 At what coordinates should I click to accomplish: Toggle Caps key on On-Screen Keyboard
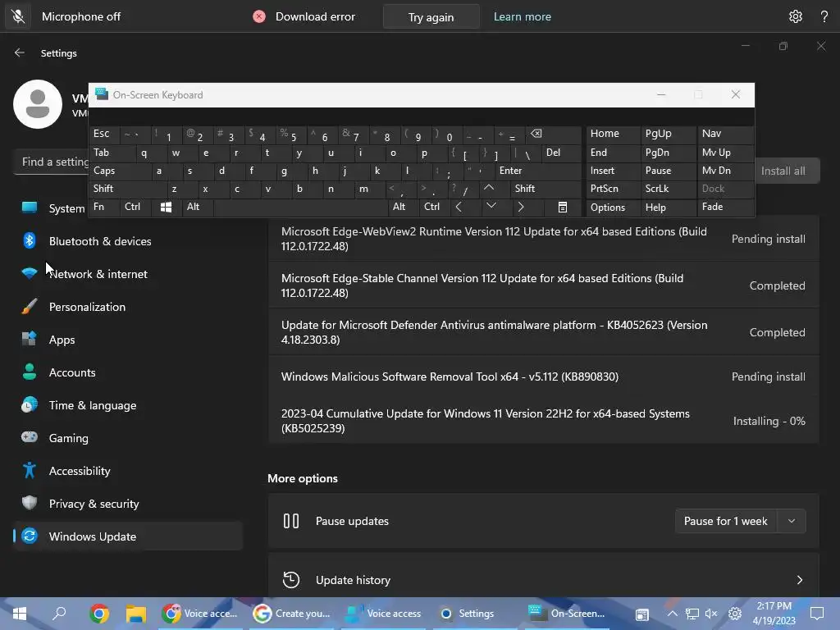pyautogui.click(x=120, y=171)
